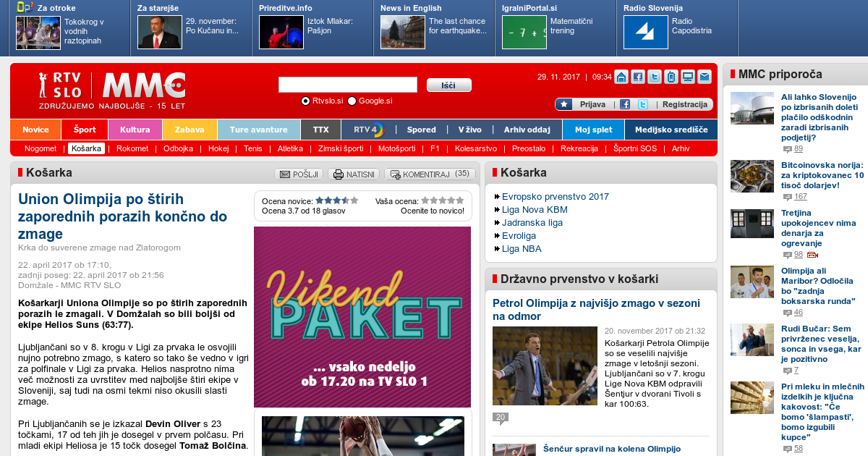This screenshot has height=456, width=868.
Task: Open the Rokomet sports submenu item
Action: 132,148
